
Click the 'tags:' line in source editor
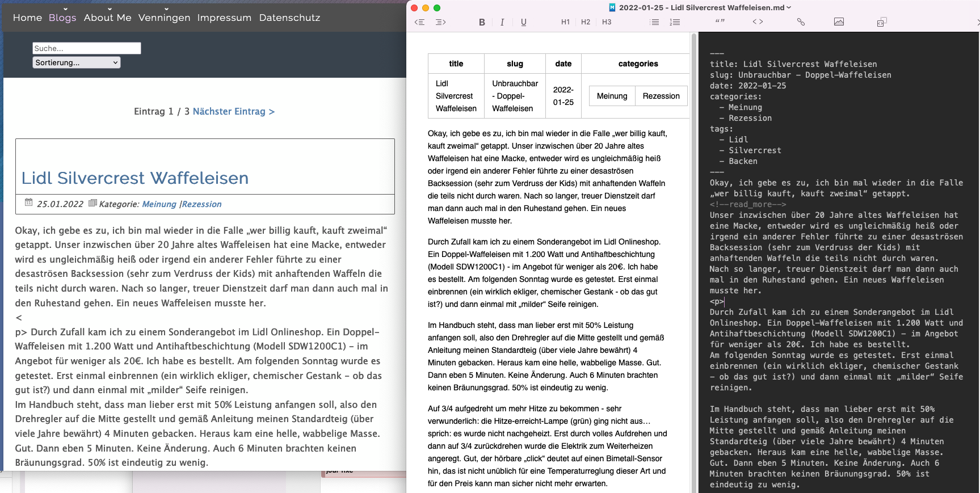[x=722, y=129]
